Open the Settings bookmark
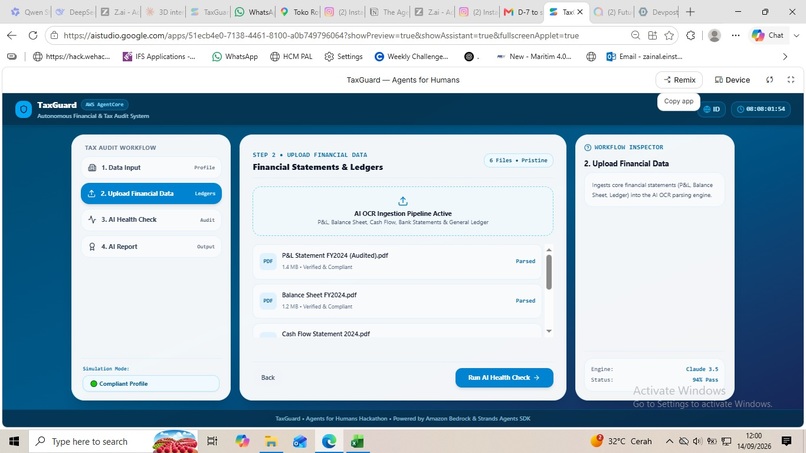Screen dimensions: 806x453 pyautogui.click(x=343, y=57)
